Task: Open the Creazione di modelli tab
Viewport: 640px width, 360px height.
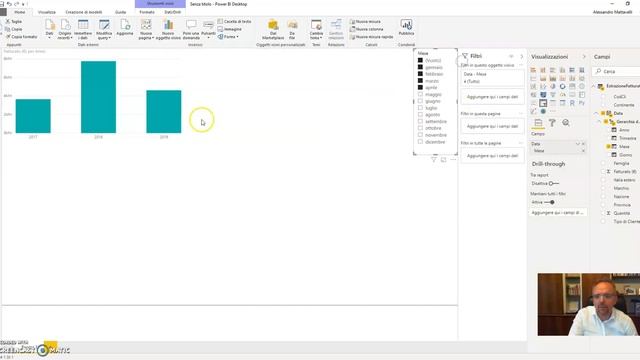Action: pos(84,12)
